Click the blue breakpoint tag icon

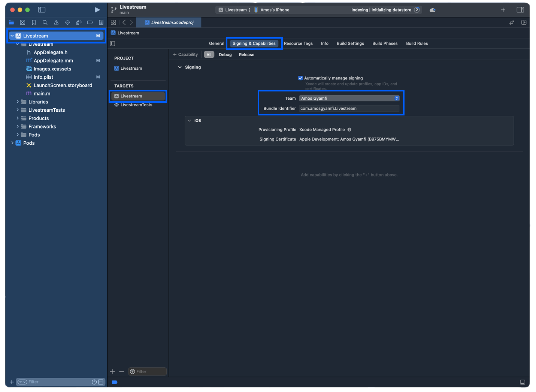click(x=115, y=382)
